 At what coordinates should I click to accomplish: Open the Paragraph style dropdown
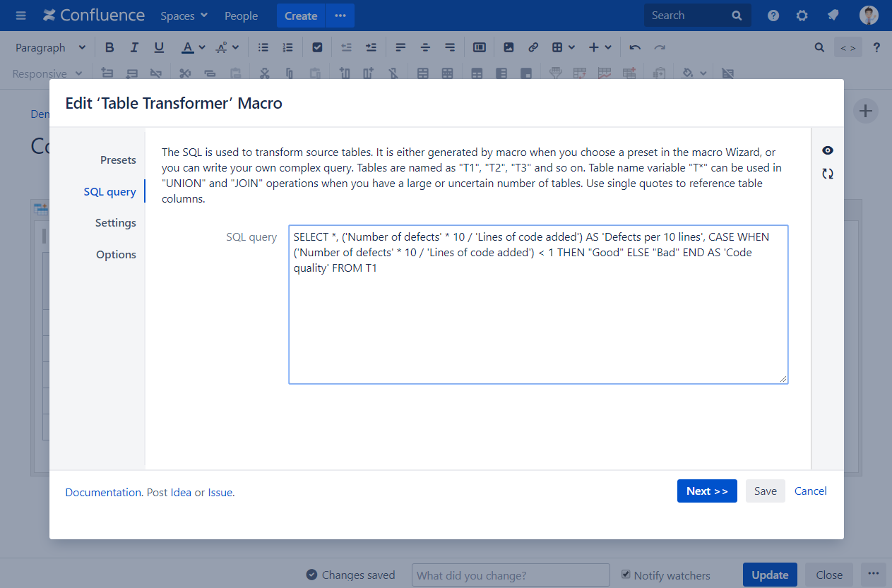pyautogui.click(x=49, y=47)
